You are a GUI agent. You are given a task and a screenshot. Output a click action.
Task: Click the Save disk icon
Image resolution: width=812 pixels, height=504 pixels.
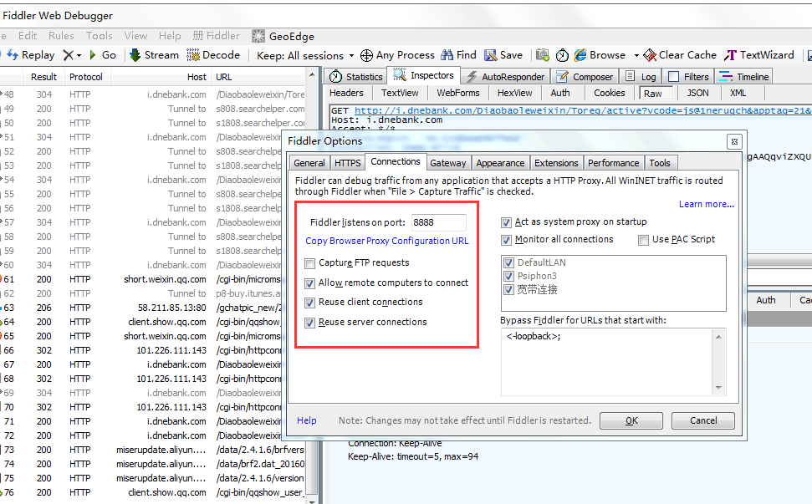pyautogui.click(x=491, y=55)
